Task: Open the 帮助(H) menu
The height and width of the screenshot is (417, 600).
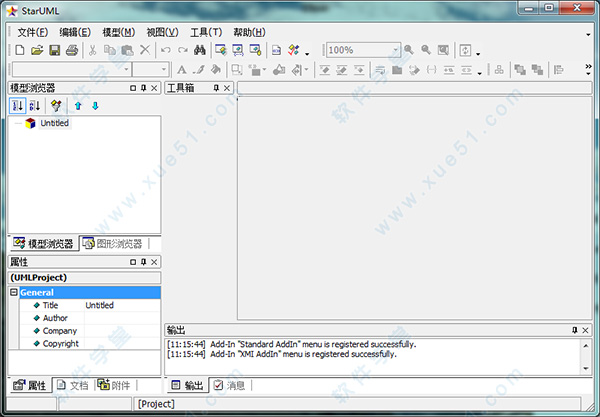Action: point(249,33)
